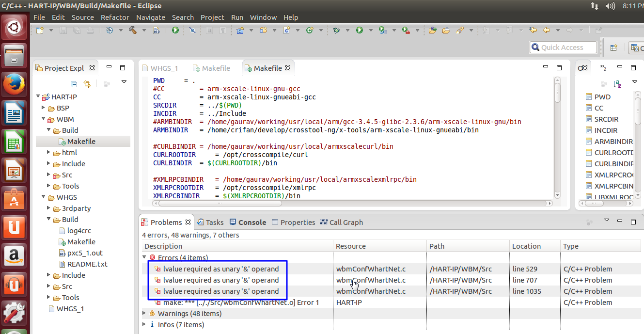Click the Build Configuration gauge icon
This screenshot has width=644, height=334.
[x=110, y=30]
